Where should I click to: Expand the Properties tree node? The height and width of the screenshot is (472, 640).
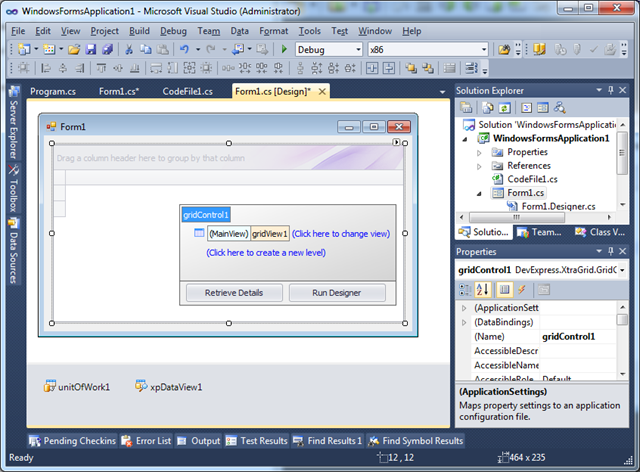479,153
